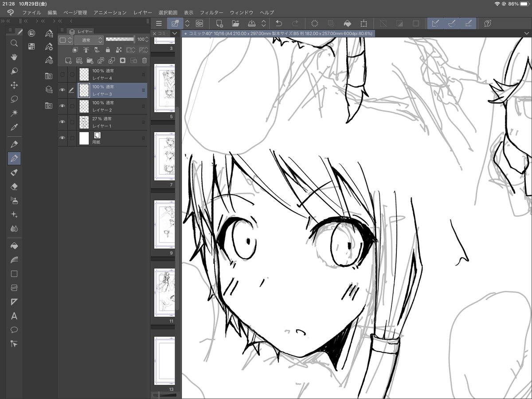
Task: Click Save icon in the command bar
Action: pyautogui.click(x=251, y=23)
